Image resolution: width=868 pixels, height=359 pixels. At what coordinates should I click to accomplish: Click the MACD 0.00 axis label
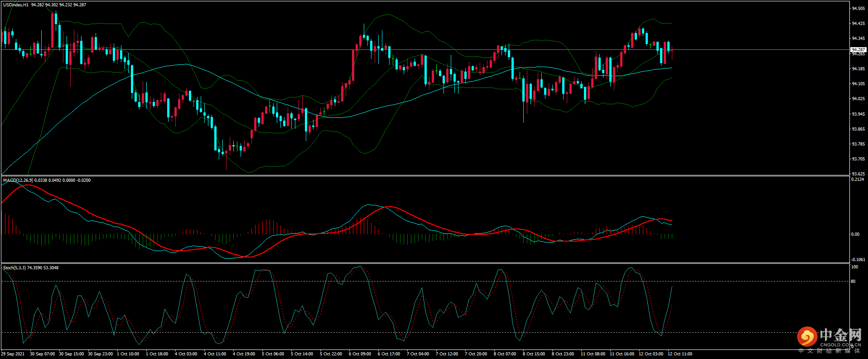[855, 234]
